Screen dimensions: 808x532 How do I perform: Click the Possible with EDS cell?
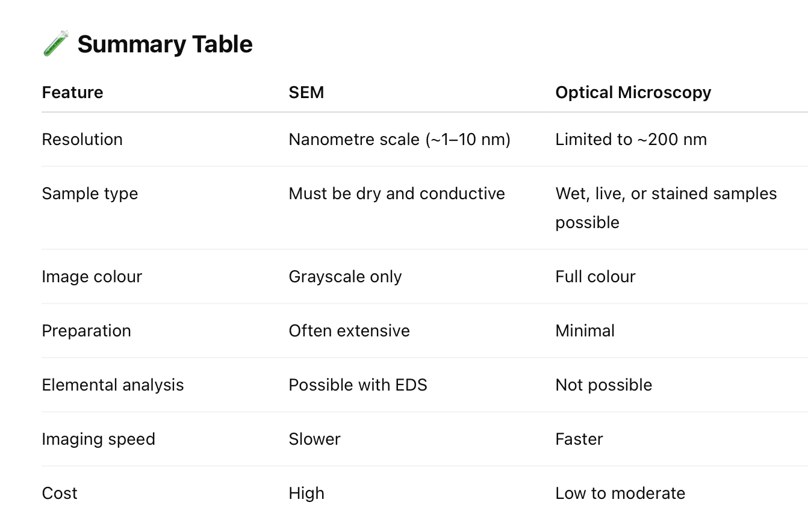(x=358, y=385)
